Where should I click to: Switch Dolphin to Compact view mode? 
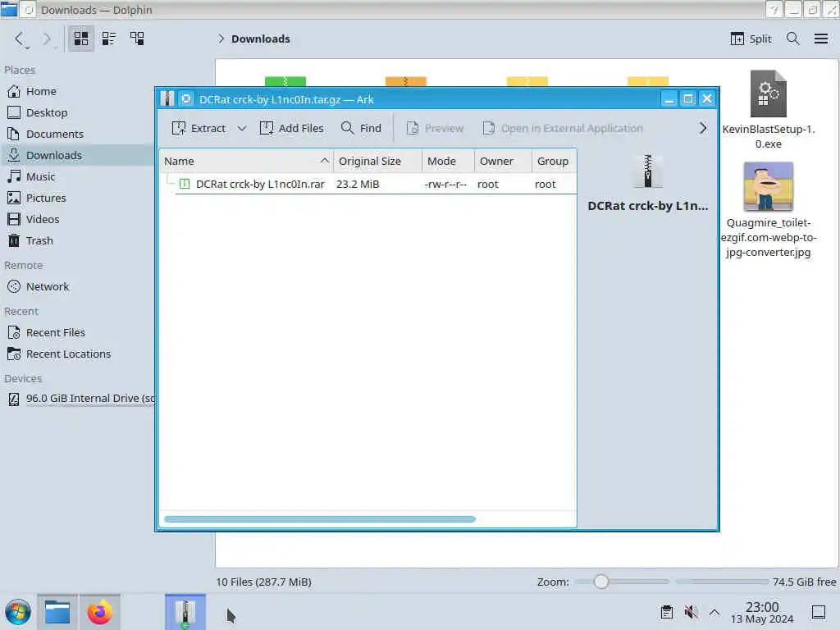pos(109,39)
